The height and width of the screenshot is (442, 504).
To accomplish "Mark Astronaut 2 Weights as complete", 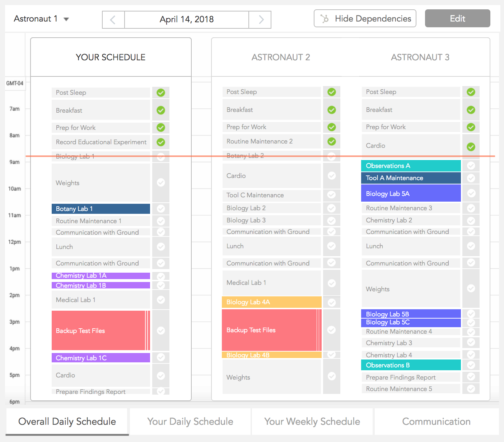I will click(x=332, y=376).
